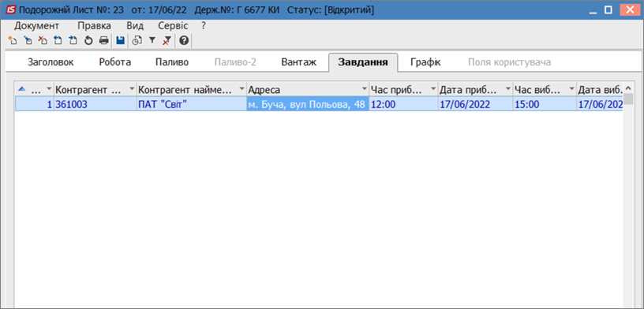
Task: Open the Контрагент найме… column dropdown arrow
Action: [242, 89]
